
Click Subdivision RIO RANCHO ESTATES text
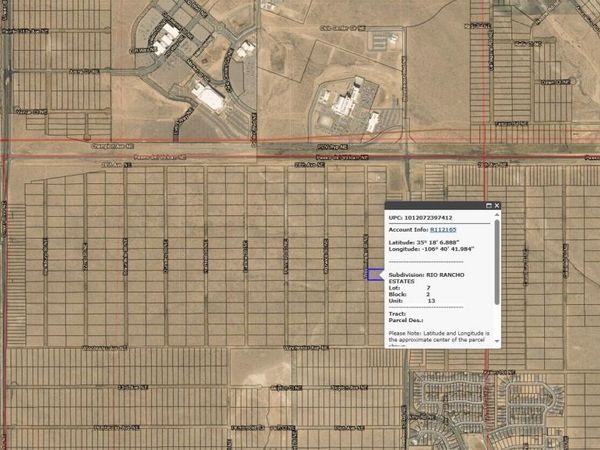click(x=426, y=278)
